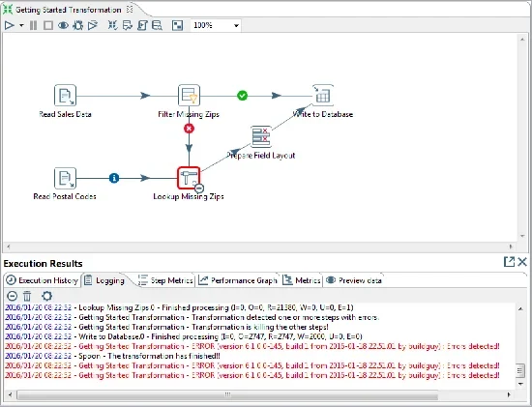Click log line 'Transformation is killing the other steps!'

coord(166,327)
